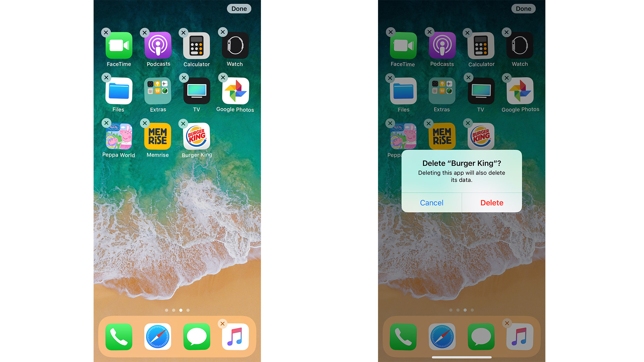
Task: Remove the Files app from home screen
Action: coord(105,78)
